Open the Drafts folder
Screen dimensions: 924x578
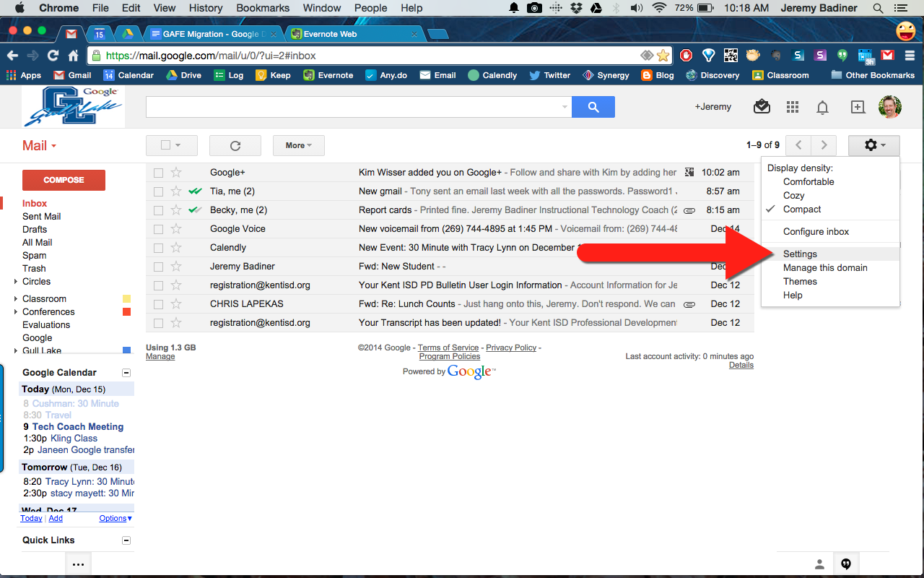point(35,230)
